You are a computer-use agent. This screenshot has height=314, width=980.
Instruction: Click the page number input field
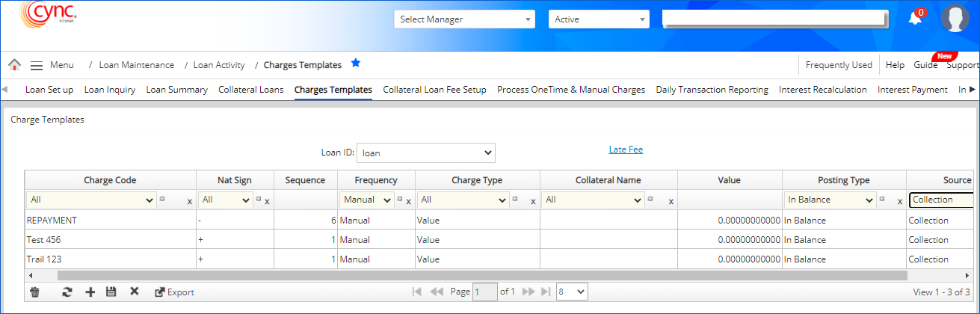tap(485, 292)
